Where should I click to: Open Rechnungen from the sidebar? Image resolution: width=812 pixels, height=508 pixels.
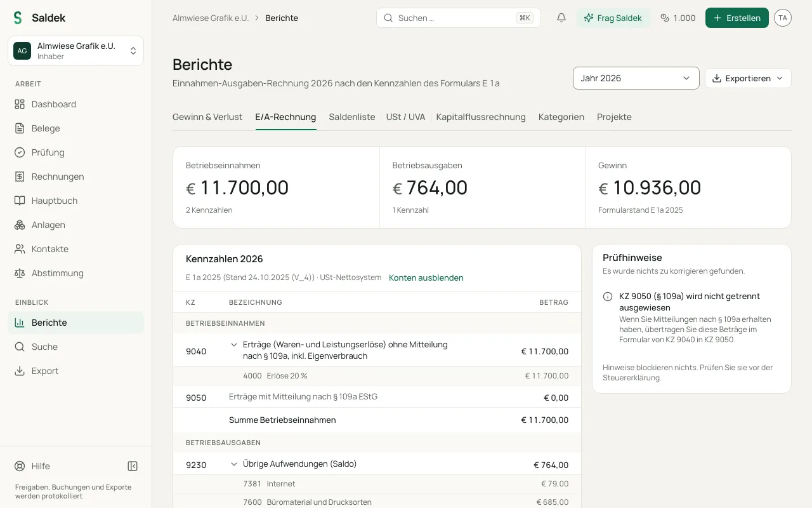(75, 177)
